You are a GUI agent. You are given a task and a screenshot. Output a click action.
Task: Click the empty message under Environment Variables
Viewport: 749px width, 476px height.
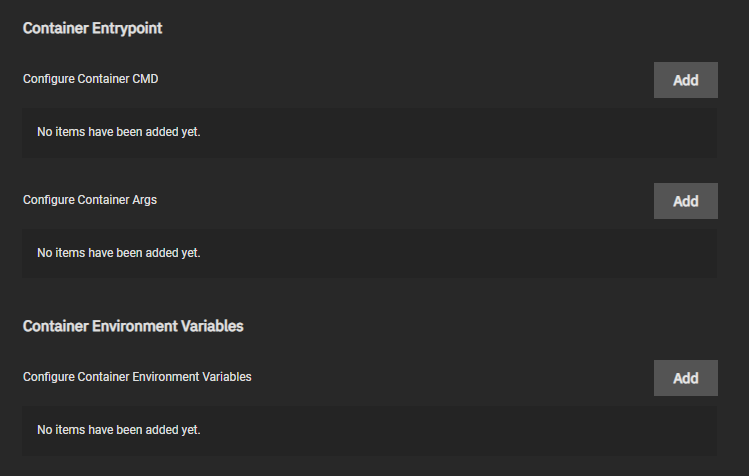coord(119,430)
